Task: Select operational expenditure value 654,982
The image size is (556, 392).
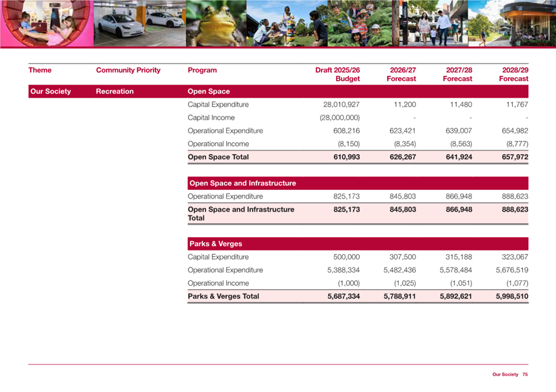Action: 515,131
